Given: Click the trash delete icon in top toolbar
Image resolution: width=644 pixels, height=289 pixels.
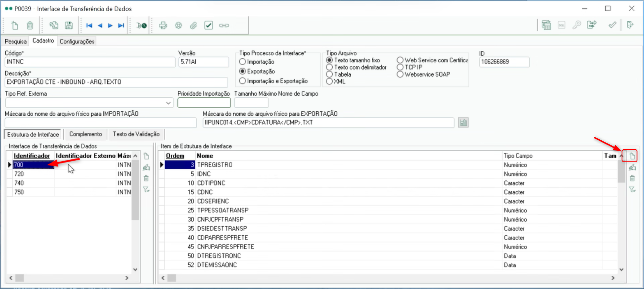Looking at the screenshot, I should tap(30, 25).
